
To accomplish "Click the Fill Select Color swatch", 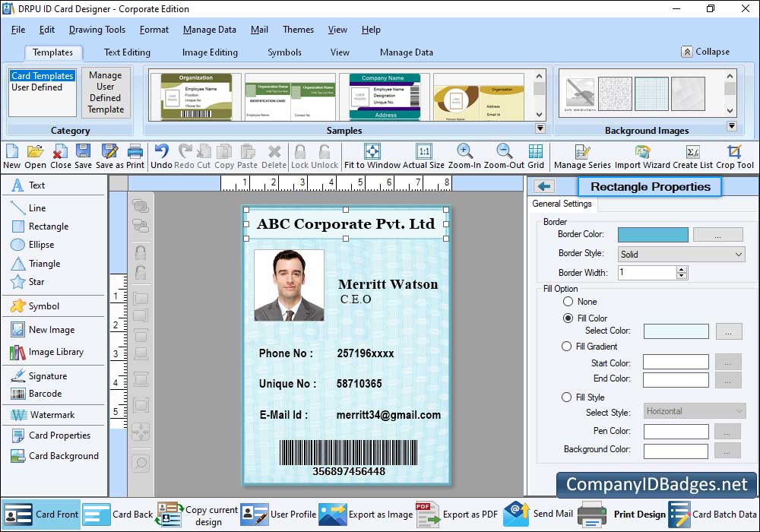I will (x=676, y=331).
